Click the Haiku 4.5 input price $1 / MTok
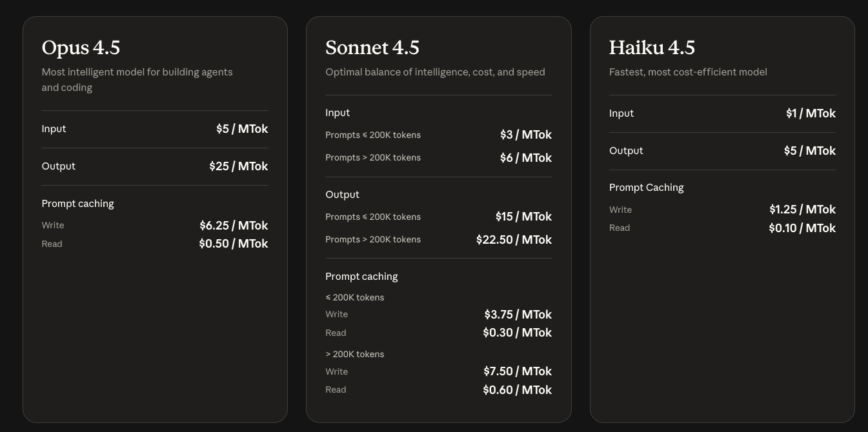Image resolution: width=868 pixels, height=432 pixels. (x=811, y=113)
